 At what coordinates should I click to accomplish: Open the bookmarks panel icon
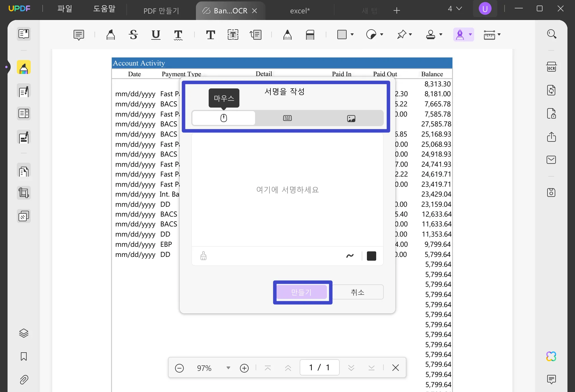point(24,356)
